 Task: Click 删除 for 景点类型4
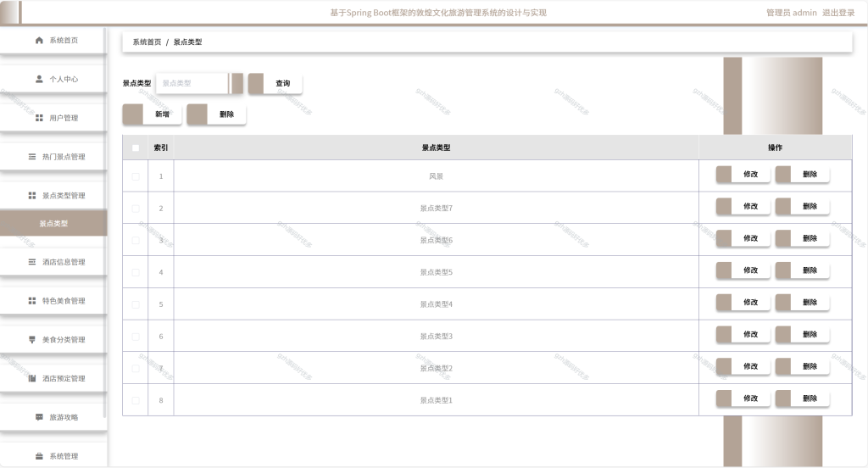pos(802,303)
